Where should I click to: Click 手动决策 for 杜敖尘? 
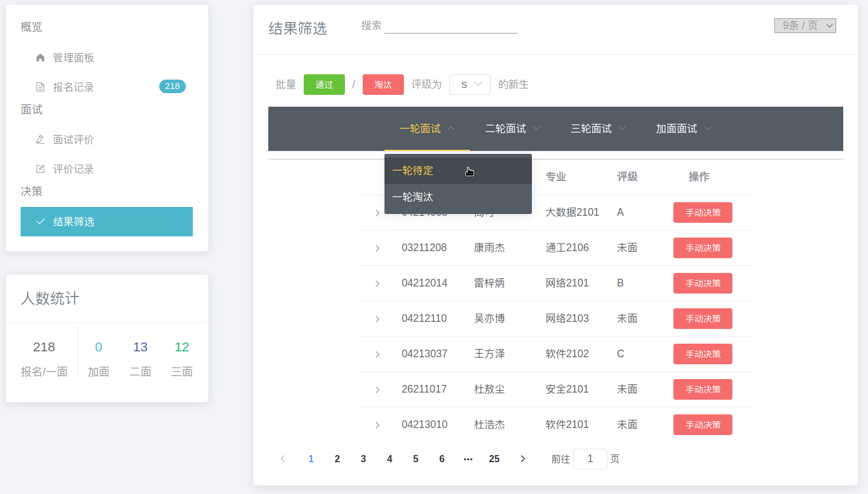pos(703,390)
